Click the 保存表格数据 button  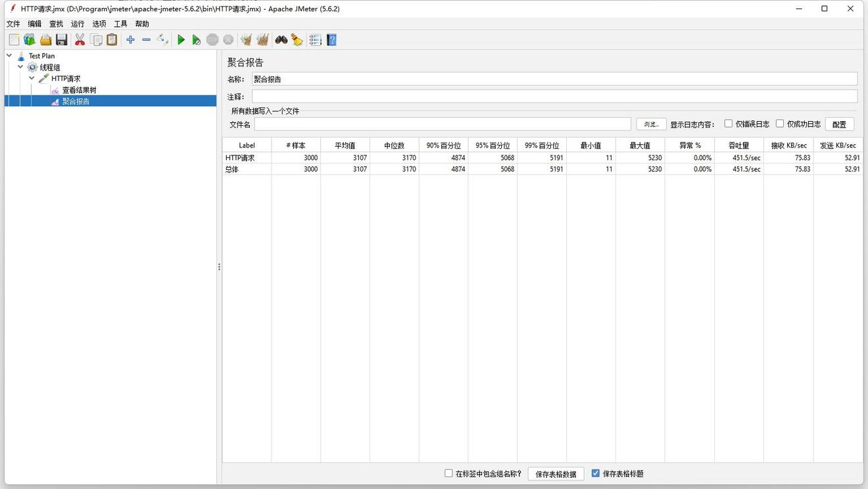coord(556,474)
